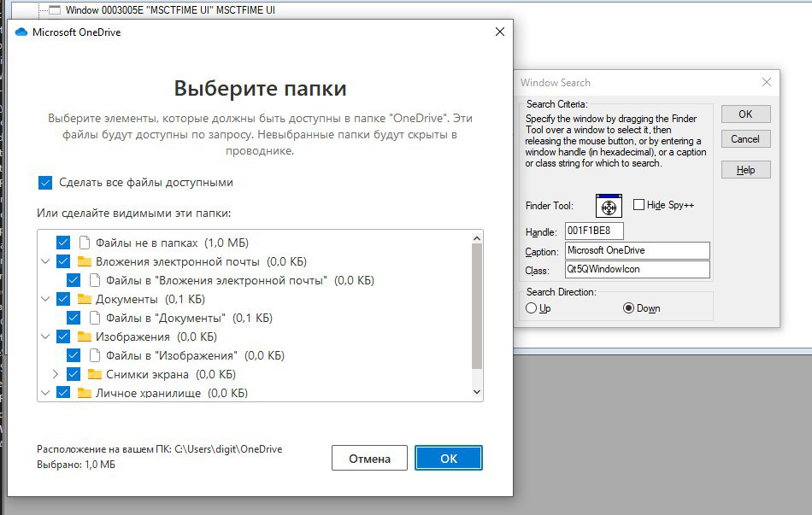
Task: Click file icon of Файлы в "Вложения электронной почты"
Action: point(95,280)
